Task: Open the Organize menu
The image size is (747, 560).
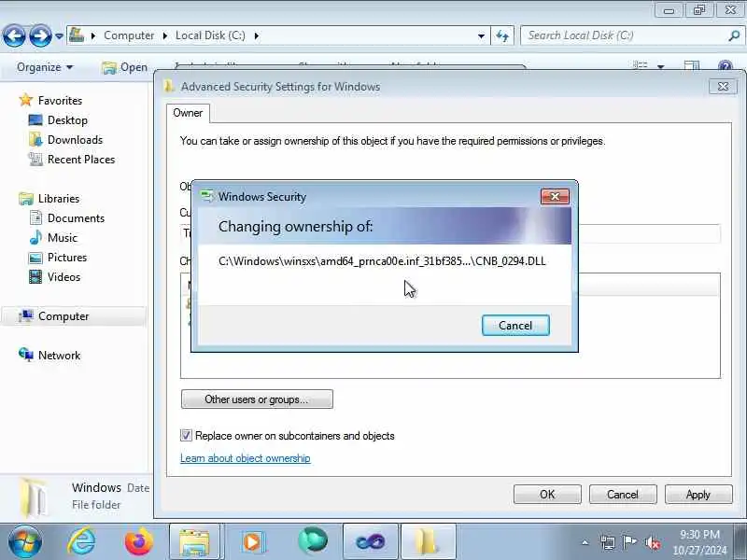Action: (x=45, y=67)
